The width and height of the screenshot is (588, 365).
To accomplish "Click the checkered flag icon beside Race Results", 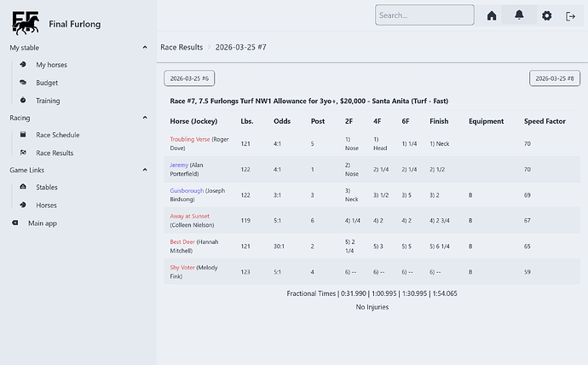I will pyautogui.click(x=23, y=153).
